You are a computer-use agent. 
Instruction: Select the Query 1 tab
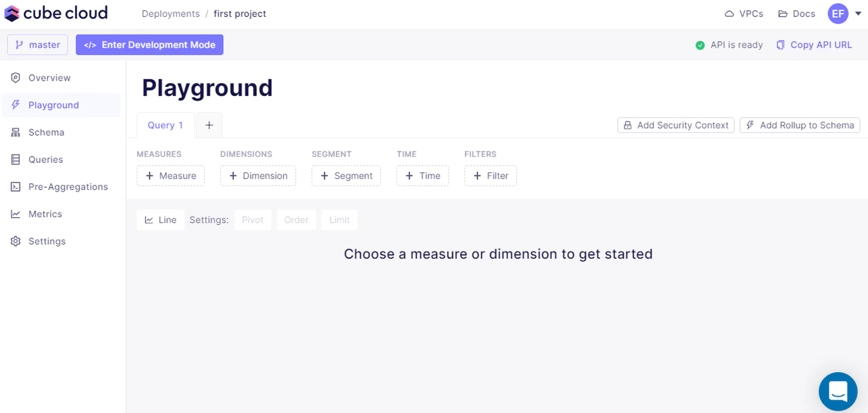pyautogui.click(x=165, y=125)
